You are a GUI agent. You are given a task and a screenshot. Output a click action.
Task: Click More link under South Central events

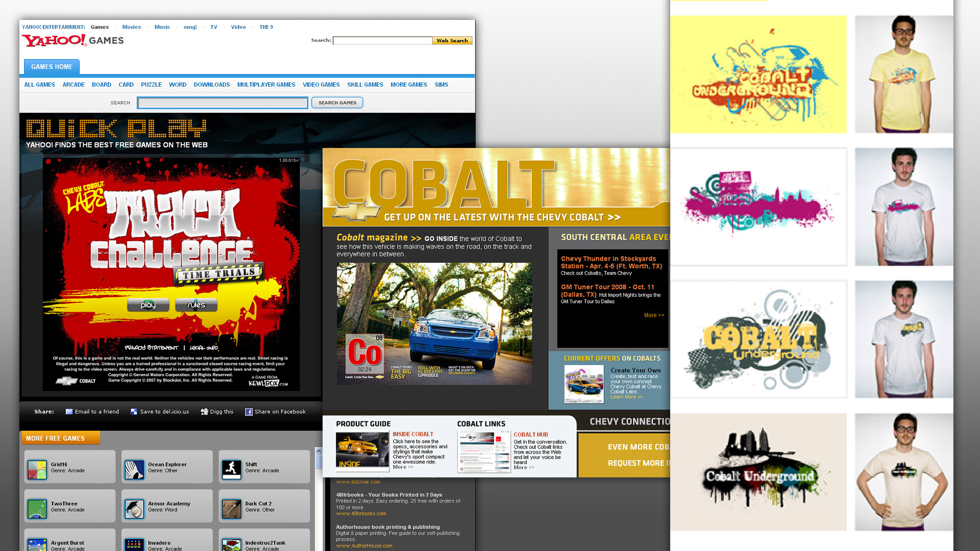pos(654,315)
